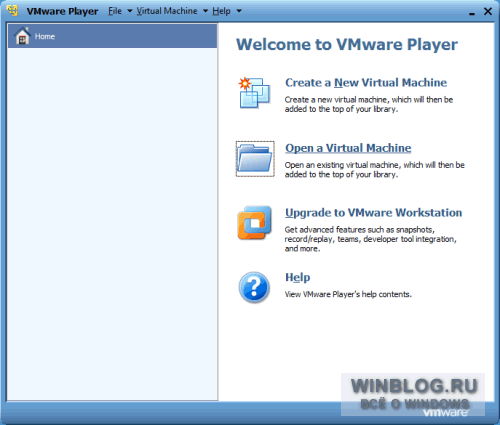The height and width of the screenshot is (425, 500).
Task: Follow the Create a New Virtual Machine link
Action: click(x=366, y=82)
